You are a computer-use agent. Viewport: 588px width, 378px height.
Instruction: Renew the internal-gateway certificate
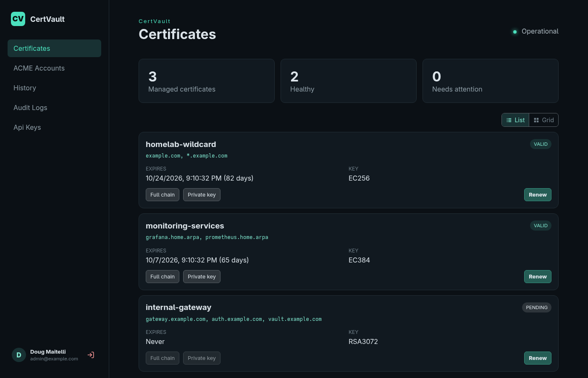(538, 358)
